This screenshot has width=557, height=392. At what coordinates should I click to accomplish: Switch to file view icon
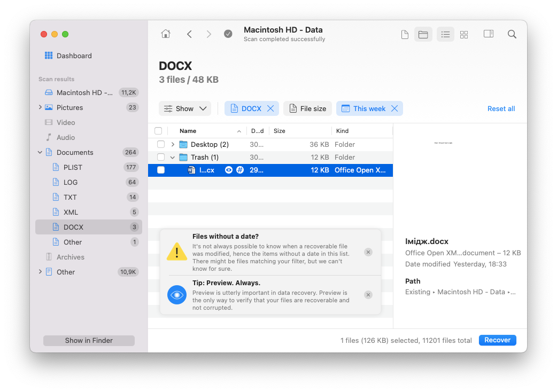click(x=405, y=34)
